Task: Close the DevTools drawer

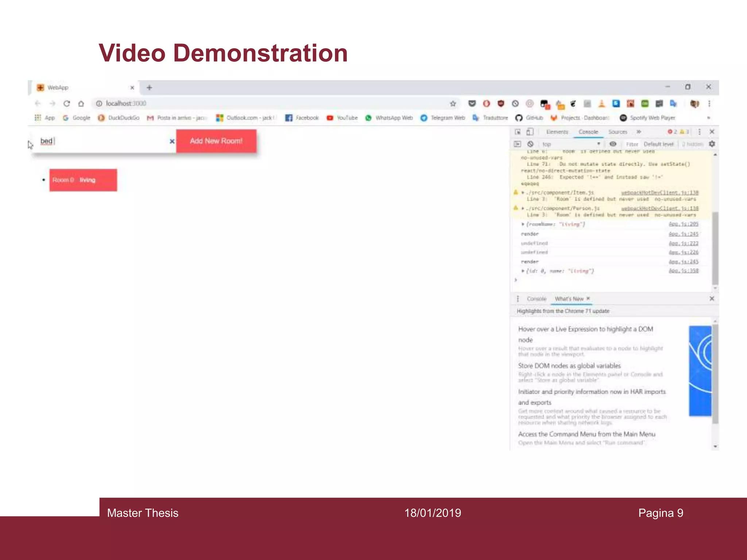Action: (712, 299)
